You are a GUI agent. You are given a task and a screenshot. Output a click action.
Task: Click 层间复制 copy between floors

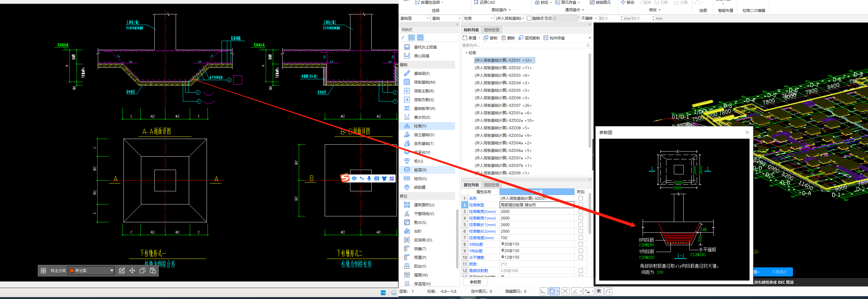[x=529, y=38]
